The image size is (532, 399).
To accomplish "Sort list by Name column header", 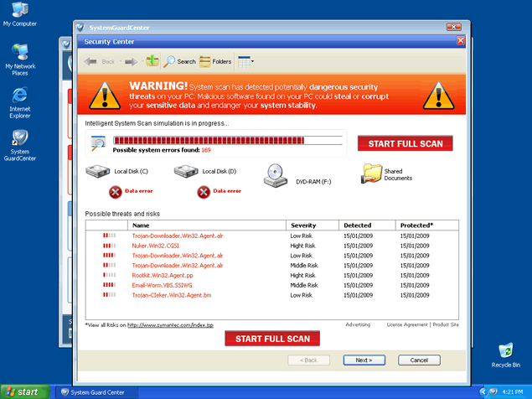I will click(141, 225).
